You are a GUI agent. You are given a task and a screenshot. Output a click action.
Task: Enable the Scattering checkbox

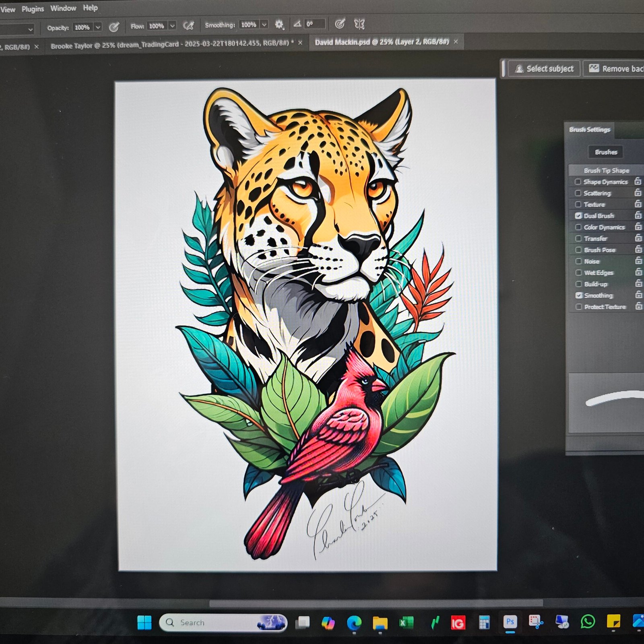[578, 193]
